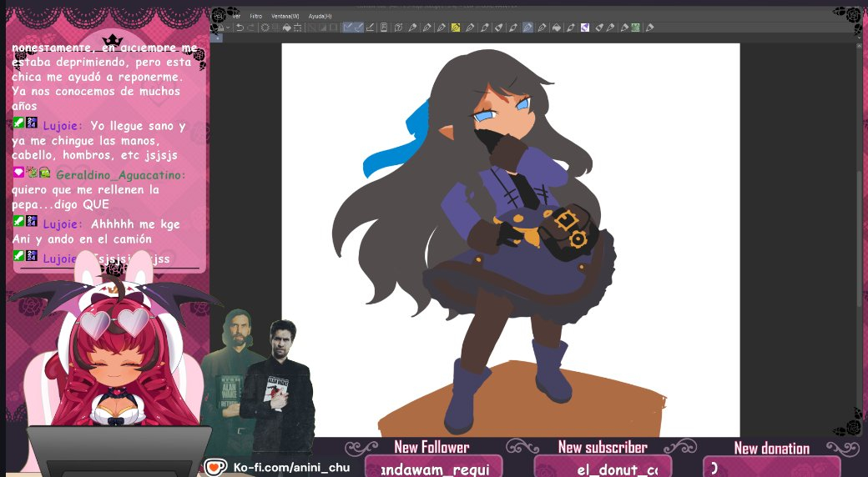Open the Ayuda(H) menu
Image resolution: width=868 pixels, height=477 pixels.
pos(320,16)
